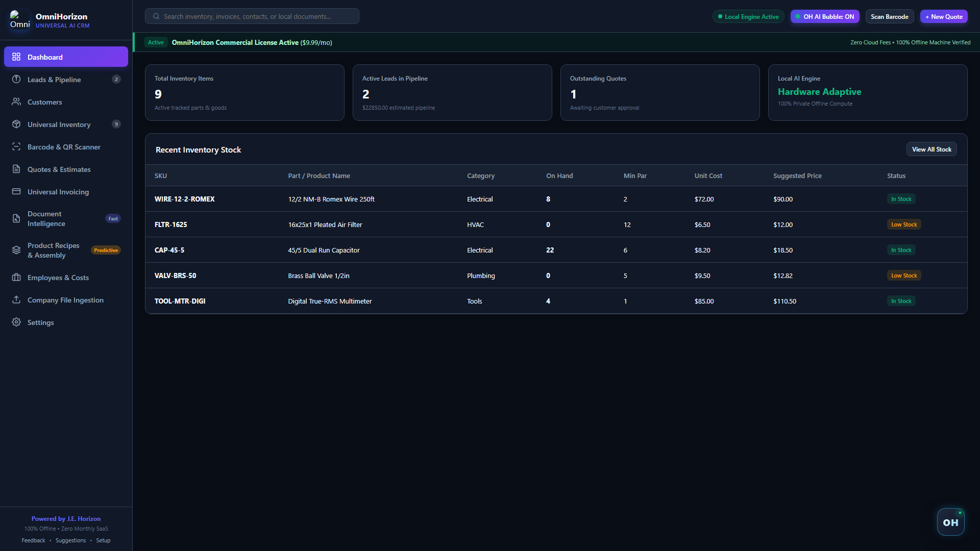Image resolution: width=980 pixels, height=551 pixels.
Task: Click the Settings gear icon
Action: (x=16, y=322)
